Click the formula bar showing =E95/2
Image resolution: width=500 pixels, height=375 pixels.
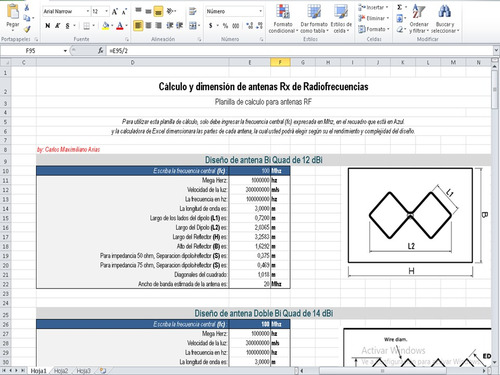click(x=299, y=51)
